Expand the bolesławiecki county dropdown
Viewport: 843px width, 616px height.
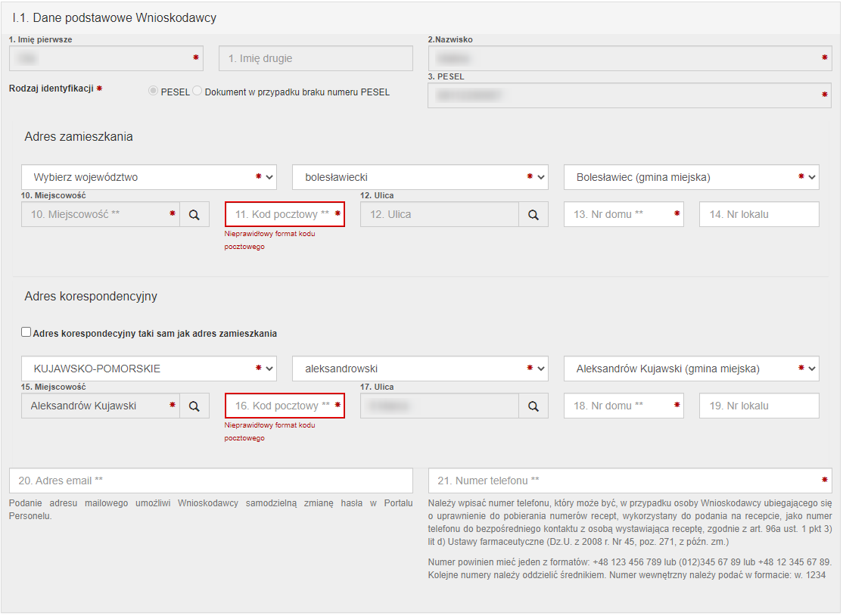click(x=420, y=177)
